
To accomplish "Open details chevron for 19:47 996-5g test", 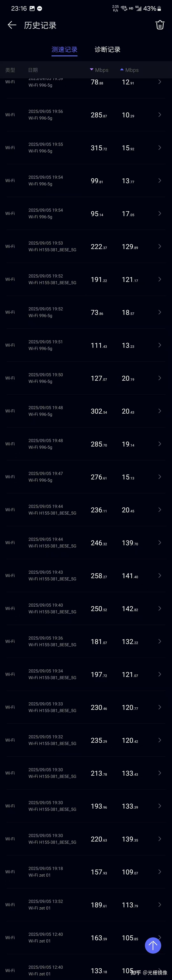I will (x=159, y=477).
